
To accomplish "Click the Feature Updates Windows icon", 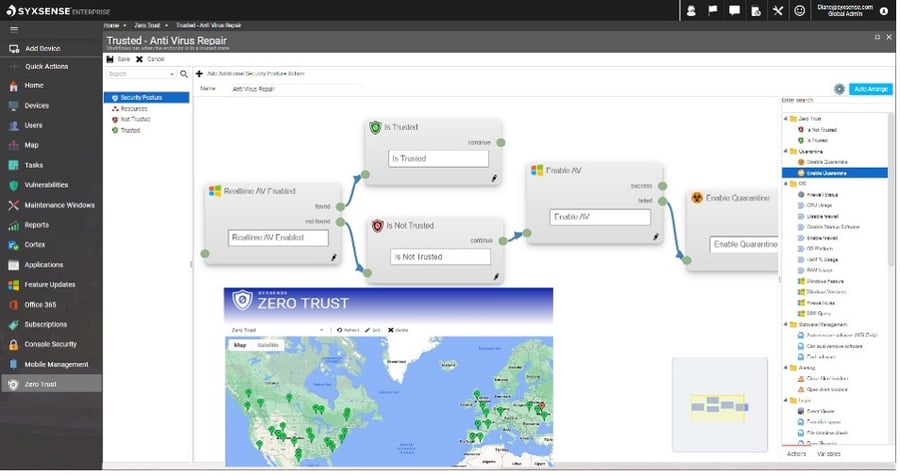I will pos(13,285).
